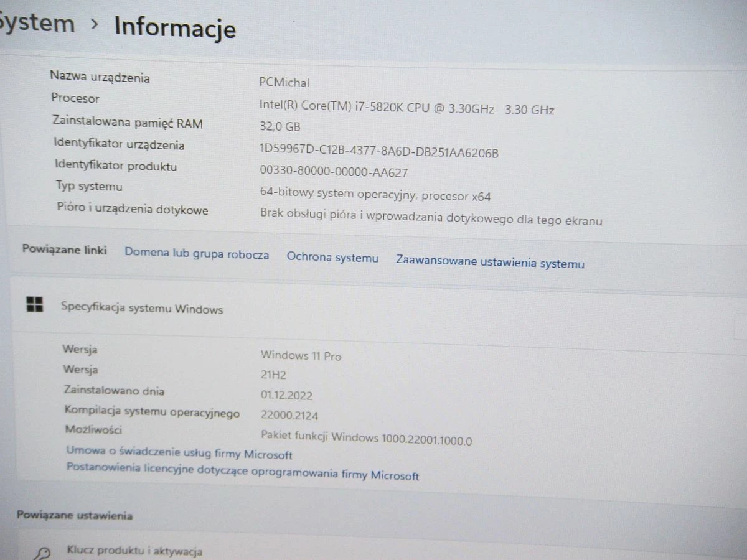Click the Windows logo beside Specyfikacja systemu Windows
747x560 pixels.
click(35, 305)
